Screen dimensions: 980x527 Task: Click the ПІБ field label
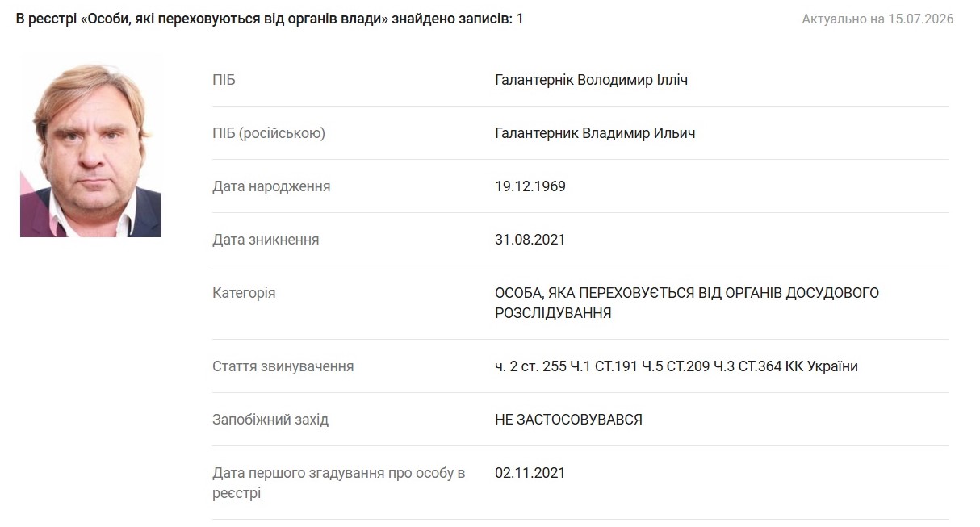tap(224, 80)
